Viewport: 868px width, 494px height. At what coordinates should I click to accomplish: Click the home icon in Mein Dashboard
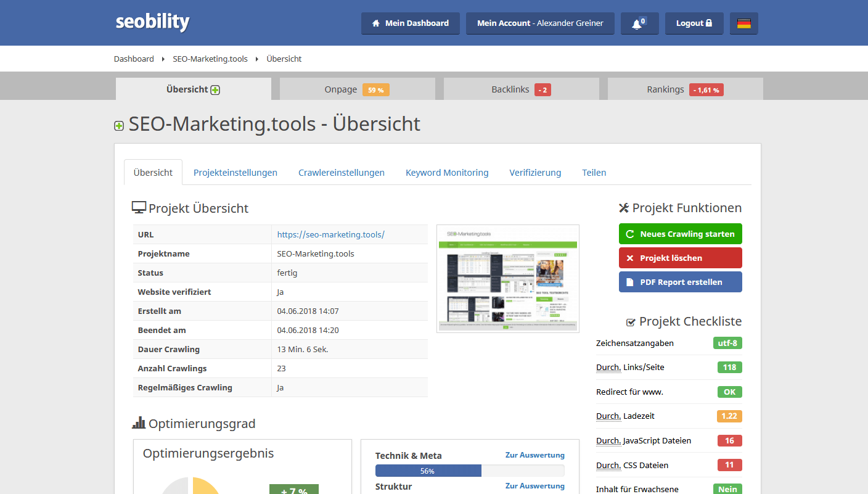375,23
